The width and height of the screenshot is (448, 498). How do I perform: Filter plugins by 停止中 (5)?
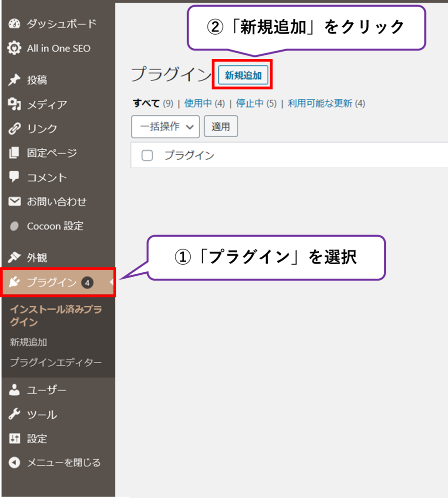pos(257,104)
